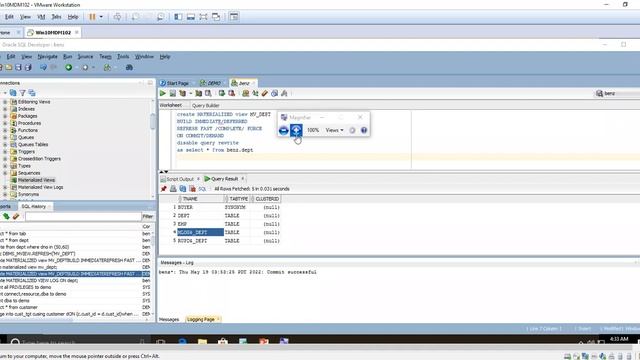Click the Save All icon in main toolbar

pyautogui.click(x=28, y=67)
